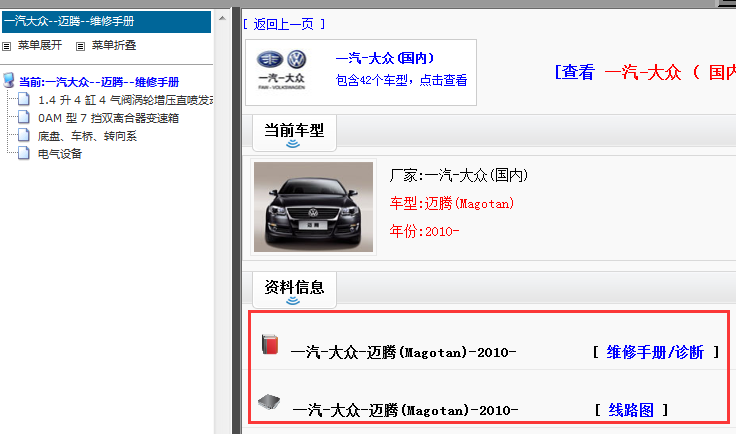Viewport: 736px width, 434px height.
Task: Click 包含42个车型，点击查看 link
Action: (x=401, y=81)
